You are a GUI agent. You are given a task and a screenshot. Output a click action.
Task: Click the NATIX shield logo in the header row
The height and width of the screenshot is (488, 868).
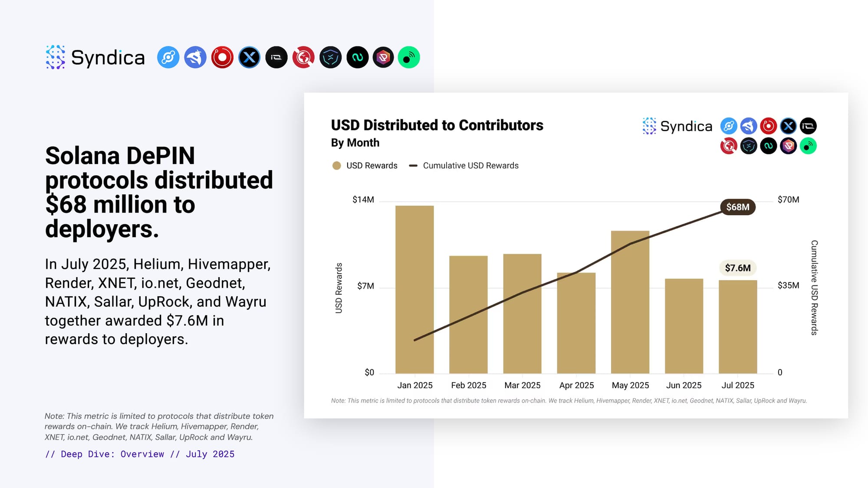331,57
